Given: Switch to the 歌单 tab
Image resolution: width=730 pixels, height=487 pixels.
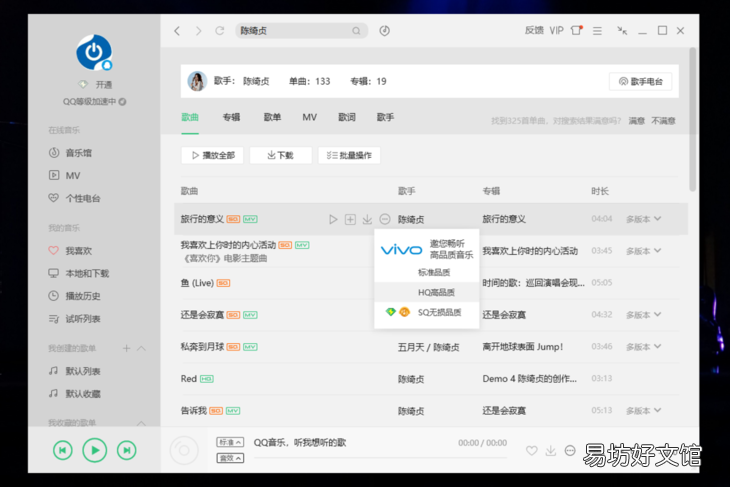Looking at the screenshot, I should click(x=272, y=117).
